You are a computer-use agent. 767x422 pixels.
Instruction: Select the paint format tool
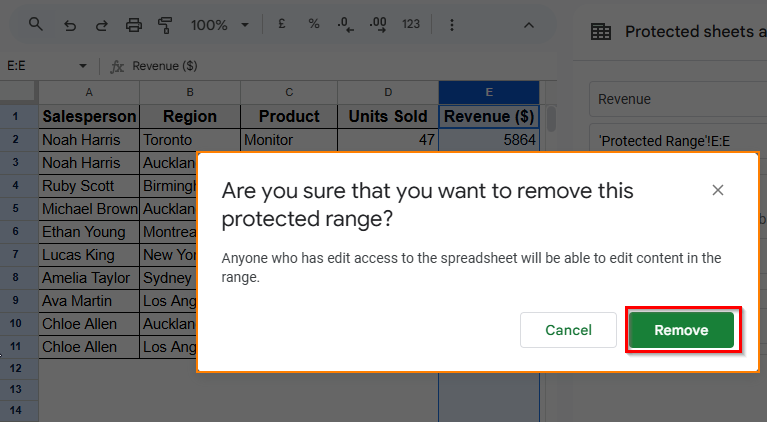pos(166,24)
